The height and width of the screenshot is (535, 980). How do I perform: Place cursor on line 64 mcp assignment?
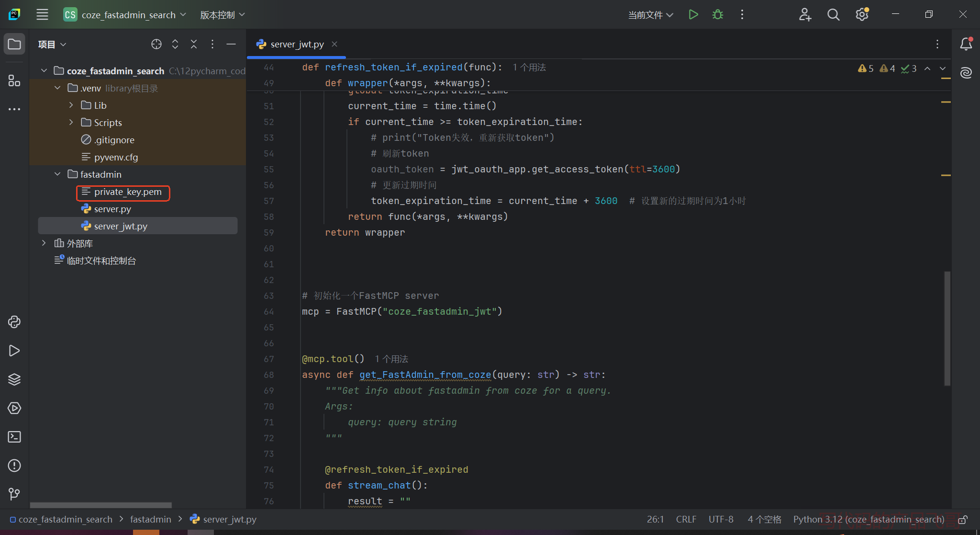point(402,311)
